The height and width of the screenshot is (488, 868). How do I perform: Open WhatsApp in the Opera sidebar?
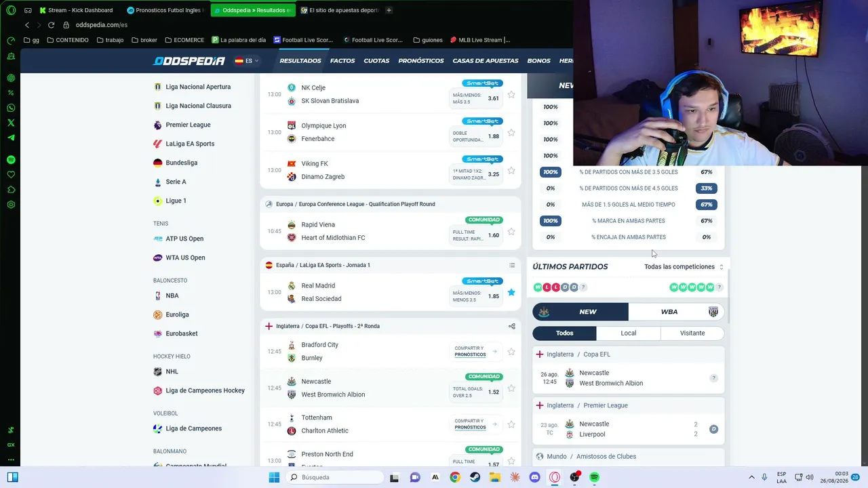(11, 108)
